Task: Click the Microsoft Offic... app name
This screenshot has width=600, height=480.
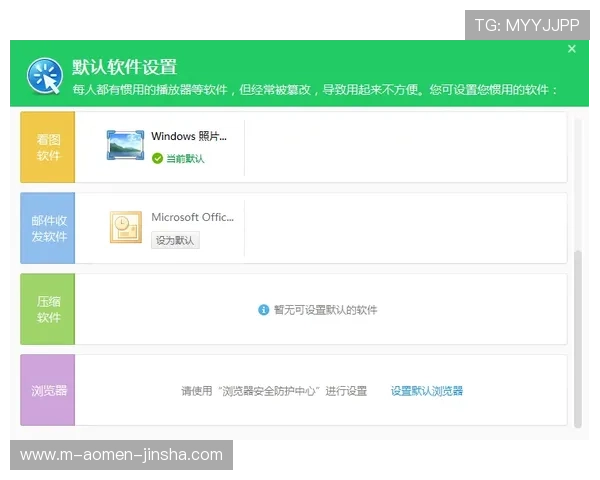Action: click(192, 217)
